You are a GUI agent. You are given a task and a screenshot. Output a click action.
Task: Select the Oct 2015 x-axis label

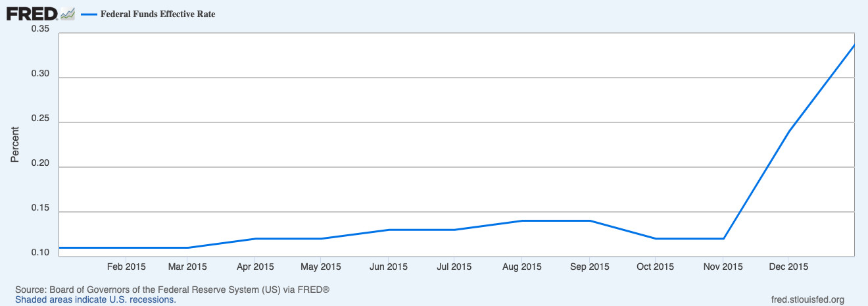click(655, 267)
